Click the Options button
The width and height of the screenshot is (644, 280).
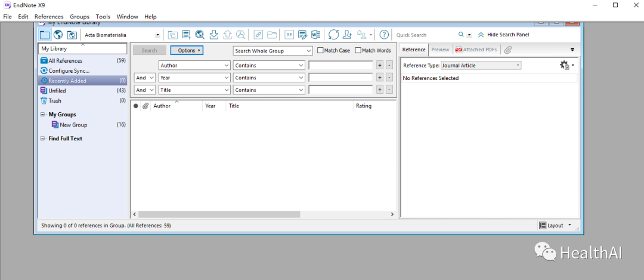[187, 51]
